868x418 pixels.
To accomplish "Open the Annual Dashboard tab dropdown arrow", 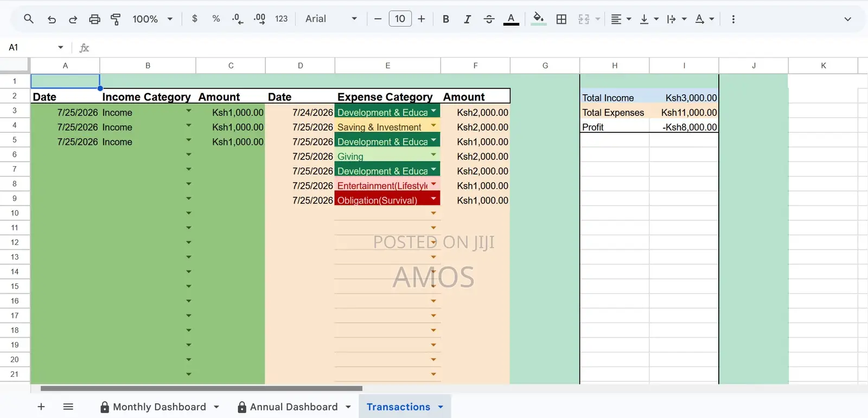I will point(348,407).
